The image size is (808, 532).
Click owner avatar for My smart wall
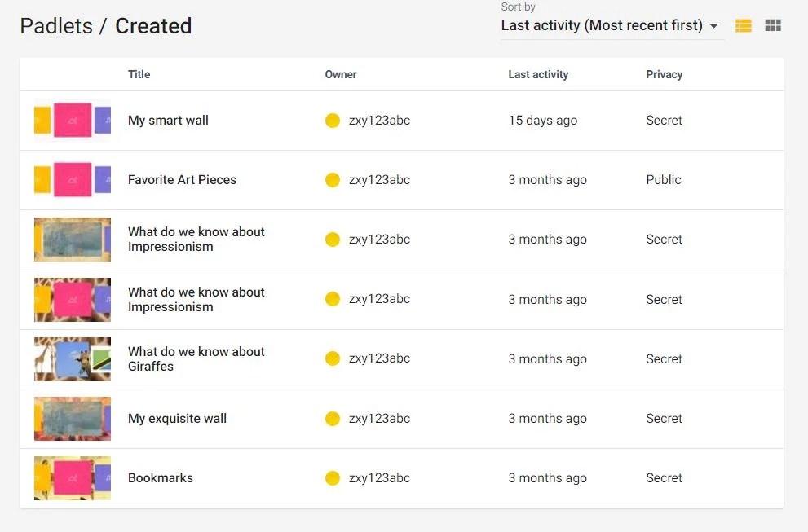click(333, 121)
